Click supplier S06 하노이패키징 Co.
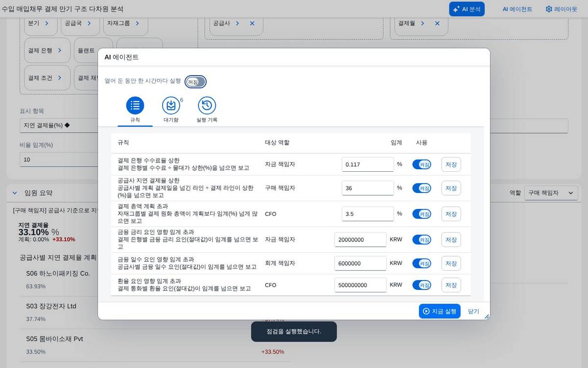 coord(58,273)
